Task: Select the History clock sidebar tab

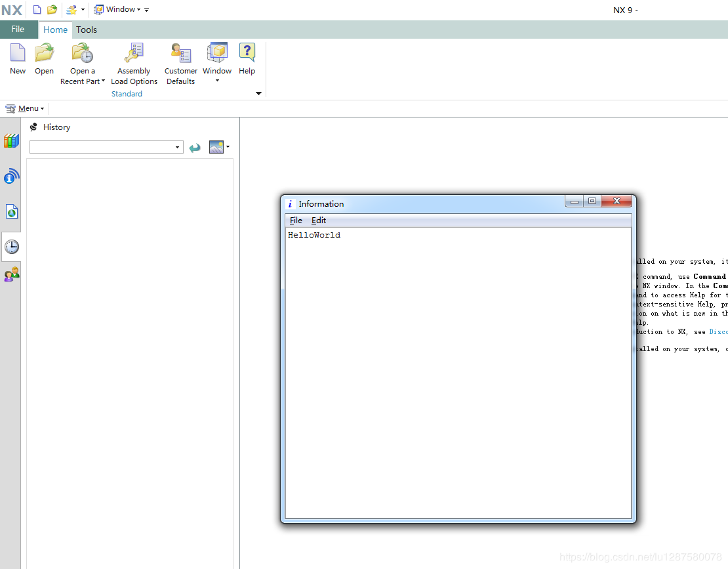Action: (12, 247)
